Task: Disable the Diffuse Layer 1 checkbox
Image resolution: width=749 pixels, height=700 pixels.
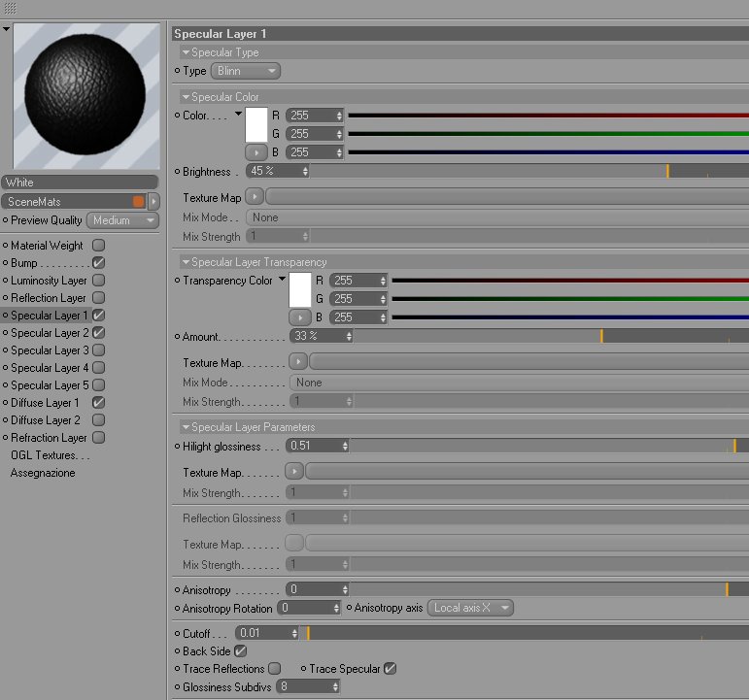Action: [x=99, y=403]
